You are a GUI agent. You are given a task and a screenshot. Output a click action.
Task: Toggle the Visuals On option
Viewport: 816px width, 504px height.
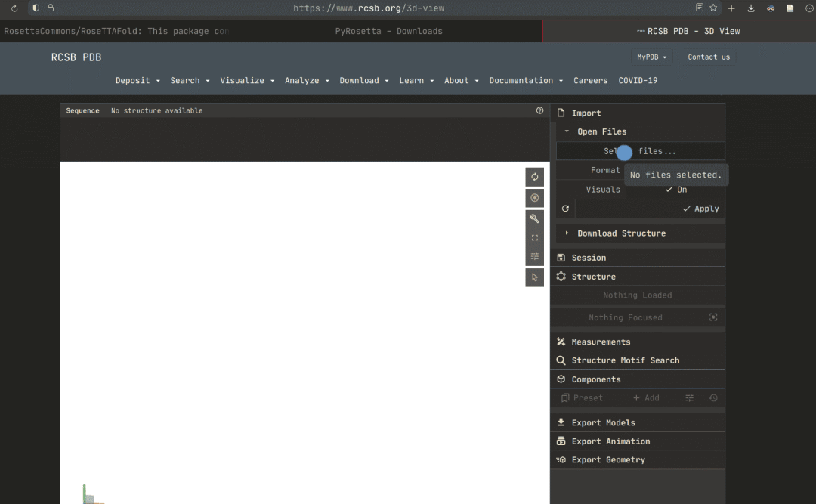coord(676,190)
